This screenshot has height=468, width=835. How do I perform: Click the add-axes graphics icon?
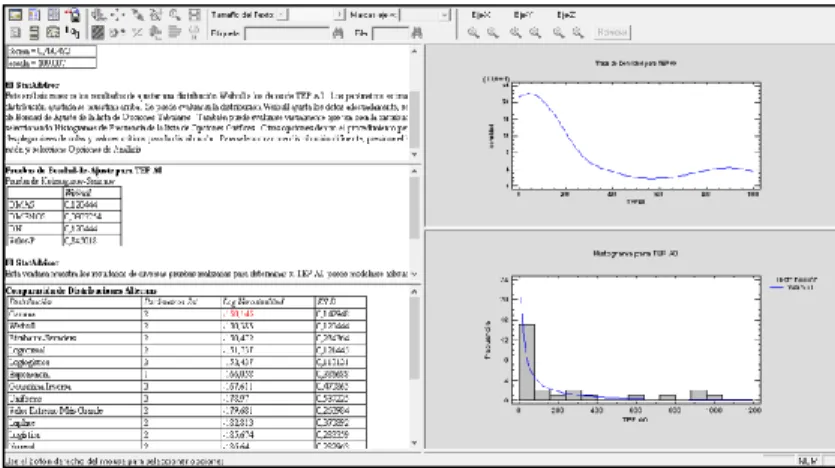98,15
